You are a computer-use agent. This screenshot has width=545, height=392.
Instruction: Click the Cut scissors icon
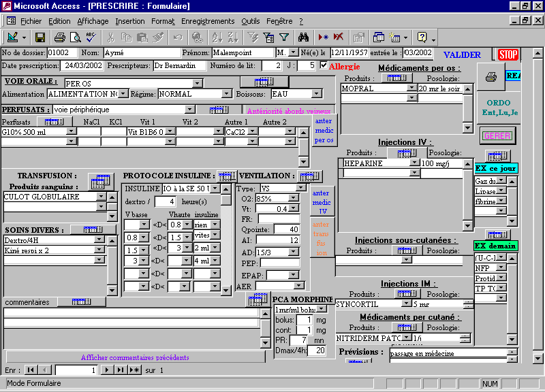(111, 37)
